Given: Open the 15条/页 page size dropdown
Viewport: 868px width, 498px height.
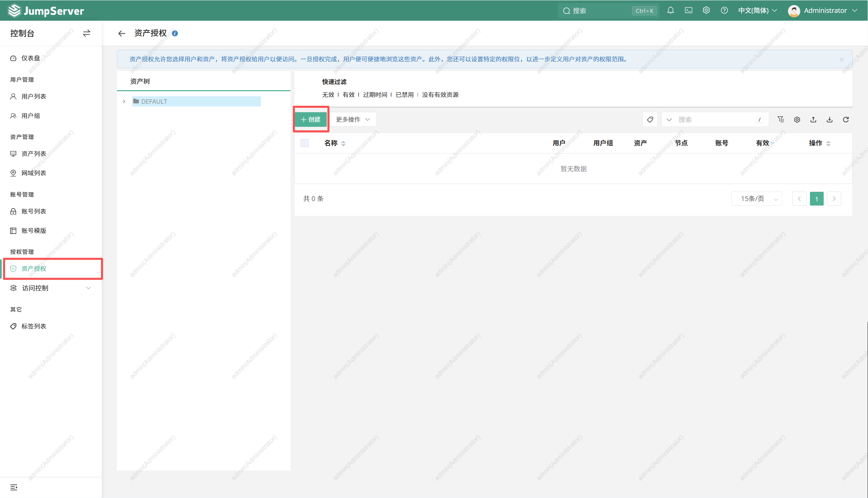Looking at the screenshot, I should pyautogui.click(x=756, y=199).
